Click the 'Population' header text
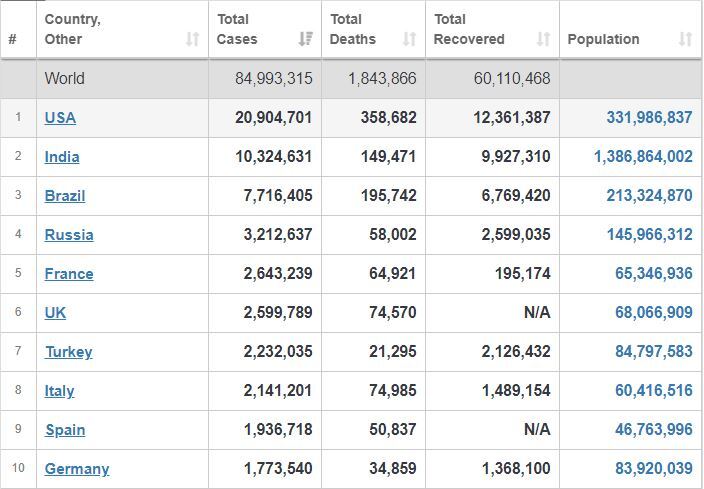The image size is (704, 489). point(603,40)
